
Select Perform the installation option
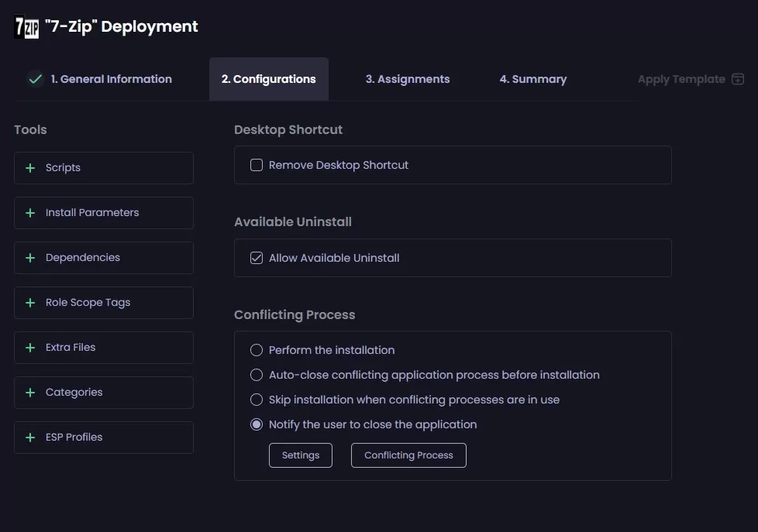click(x=256, y=349)
